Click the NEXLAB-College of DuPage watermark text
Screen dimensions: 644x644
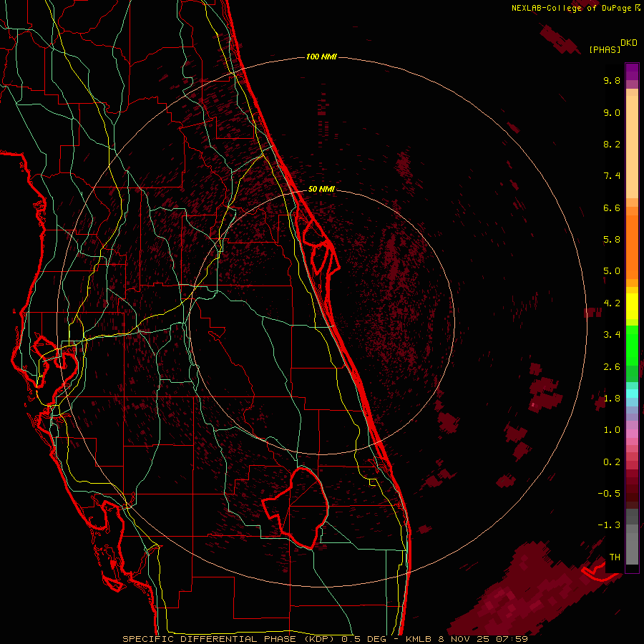point(576,8)
